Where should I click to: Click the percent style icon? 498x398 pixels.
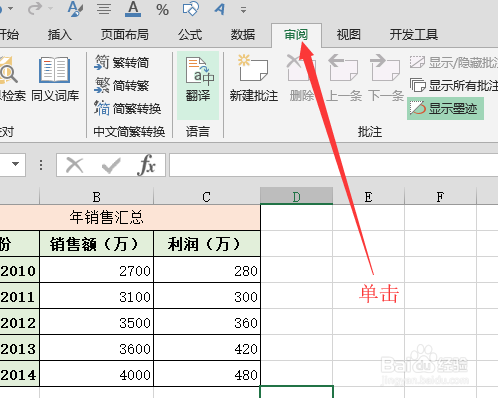[162, 9]
